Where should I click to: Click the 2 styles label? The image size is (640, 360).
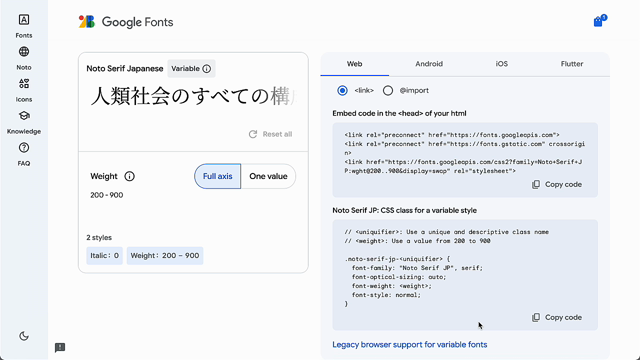[x=99, y=238]
